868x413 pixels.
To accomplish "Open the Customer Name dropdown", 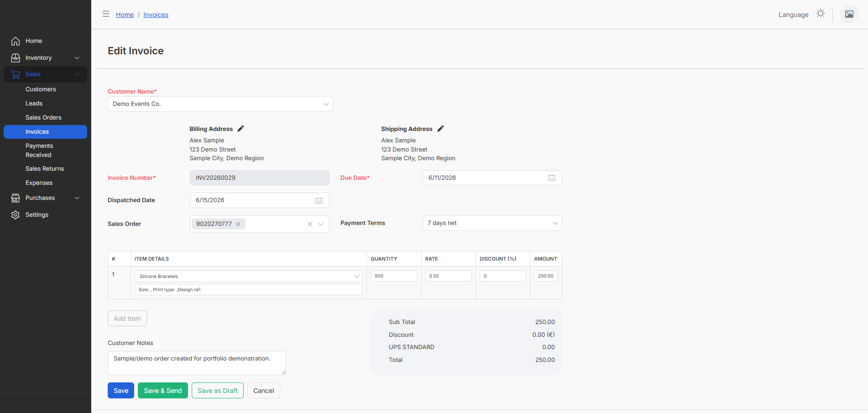I will 220,104.
